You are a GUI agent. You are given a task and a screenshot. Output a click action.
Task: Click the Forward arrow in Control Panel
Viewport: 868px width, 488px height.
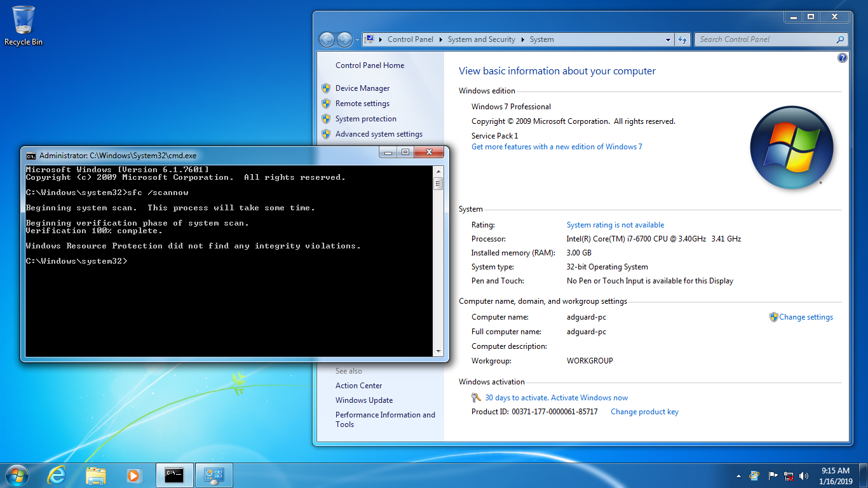344,39
